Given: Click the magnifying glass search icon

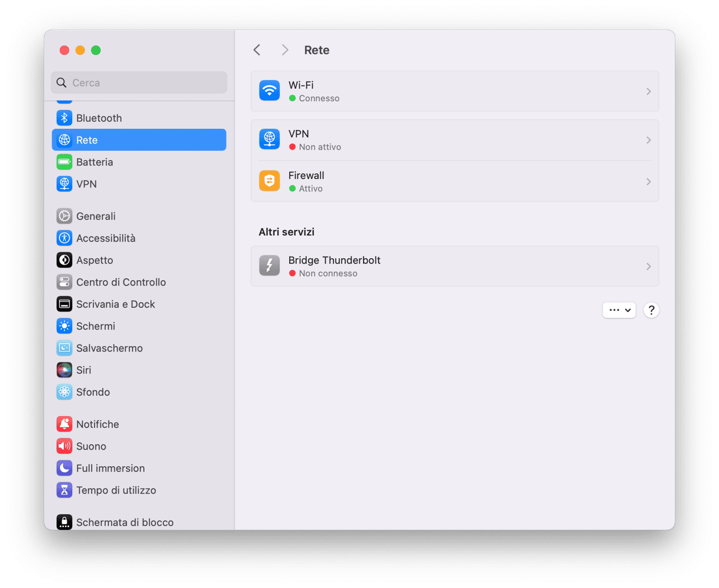Looking at the screenshot, I should (61, 83).
